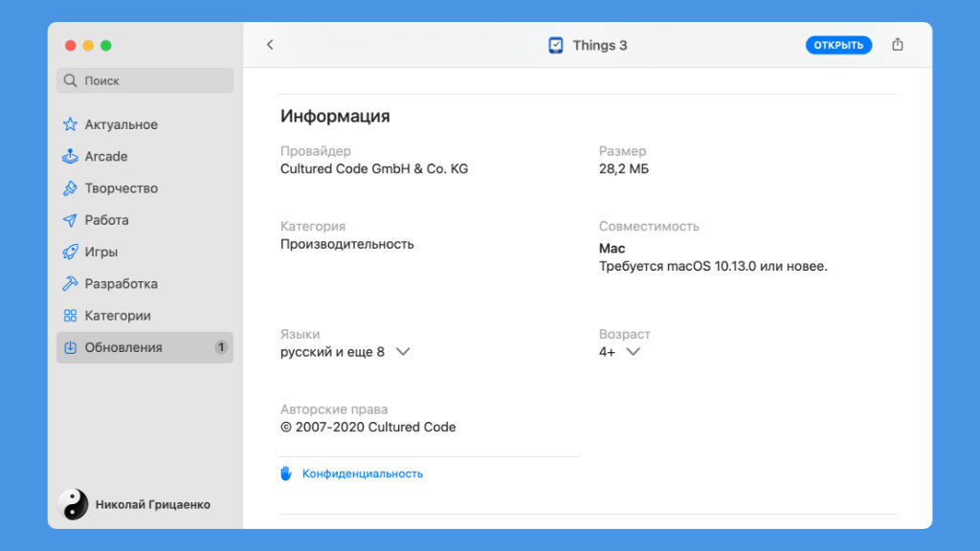Viewport: 980px width, 551px height.
Task: Click the magnifier icon in search field
Action: 71,80
